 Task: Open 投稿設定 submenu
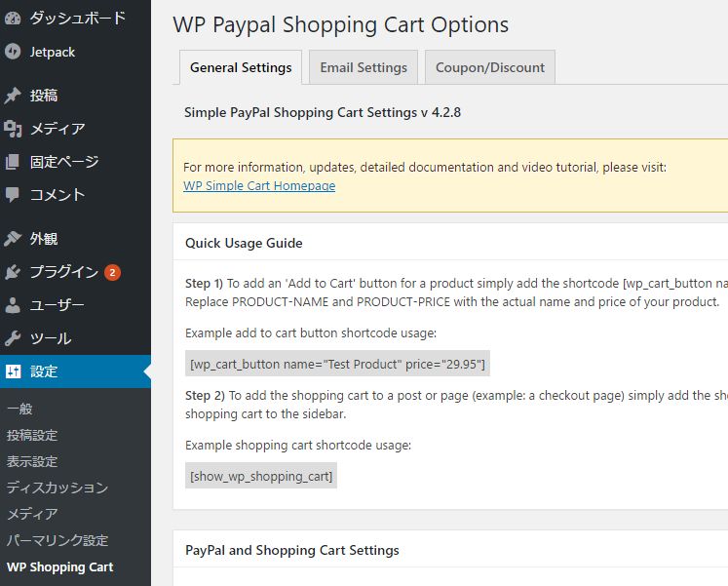[32, 435]
